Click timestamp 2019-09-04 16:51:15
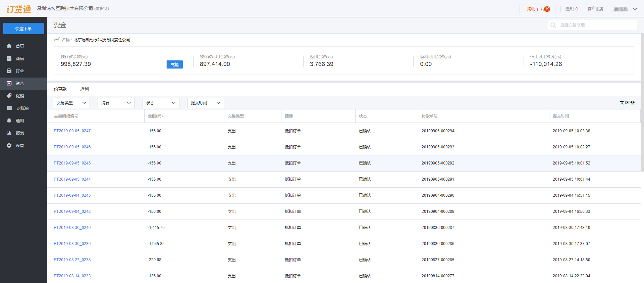This screenshot has height=283, width=644. pyautogui.click(x=572, y=195)
